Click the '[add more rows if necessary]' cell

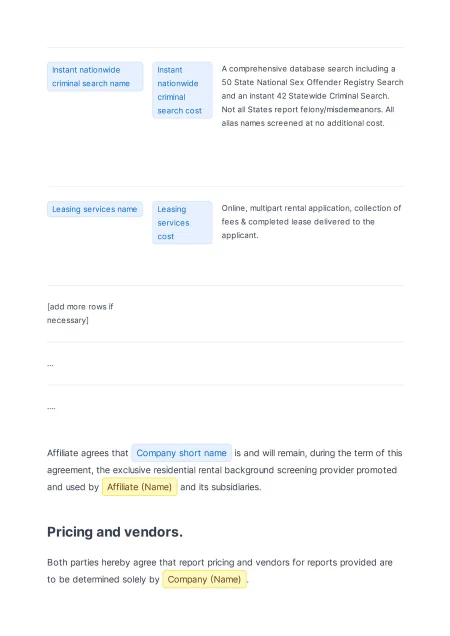pyautogui.click(x=80, y=314)
